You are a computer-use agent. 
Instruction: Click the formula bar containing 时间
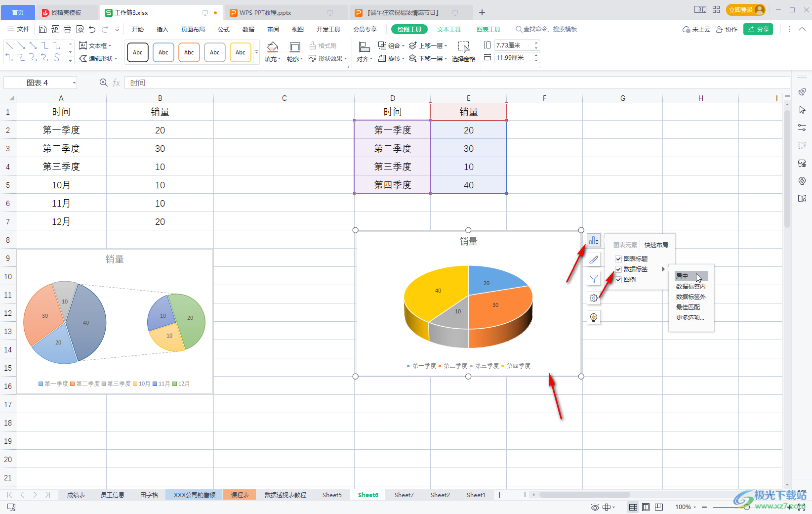(457, 83)
